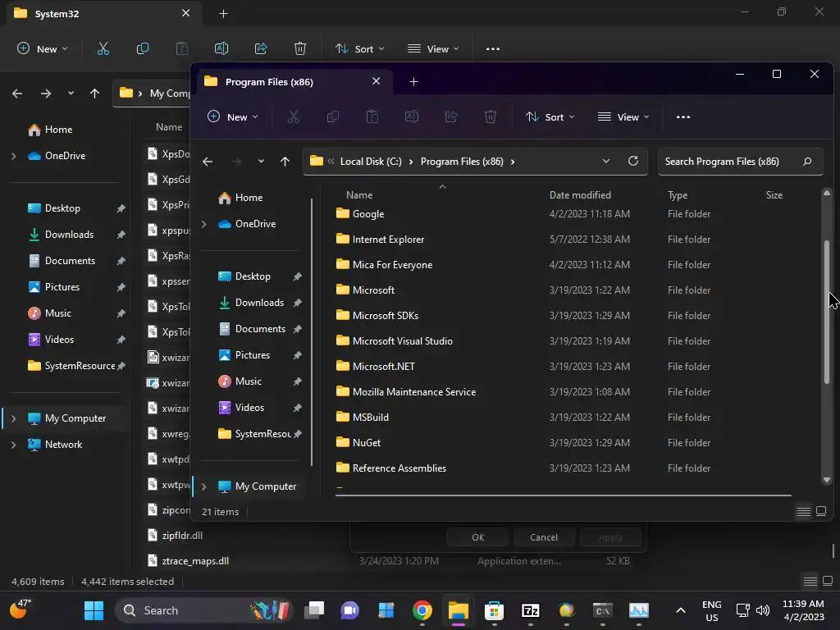Click Delete trash icon in System32 window toolbar
This screenshot has width=840, height=630.
point(300,48)
